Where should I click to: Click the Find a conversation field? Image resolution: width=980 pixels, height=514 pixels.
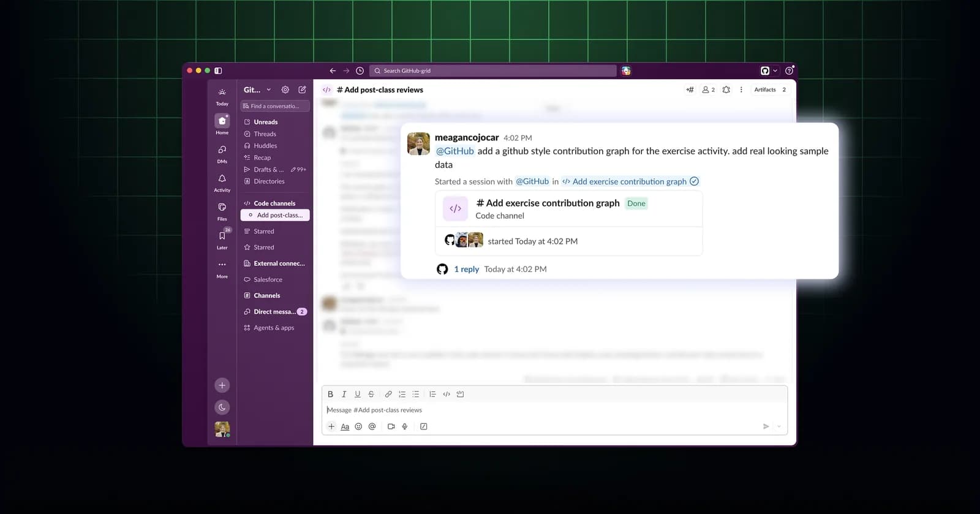(x=275, y=106)
